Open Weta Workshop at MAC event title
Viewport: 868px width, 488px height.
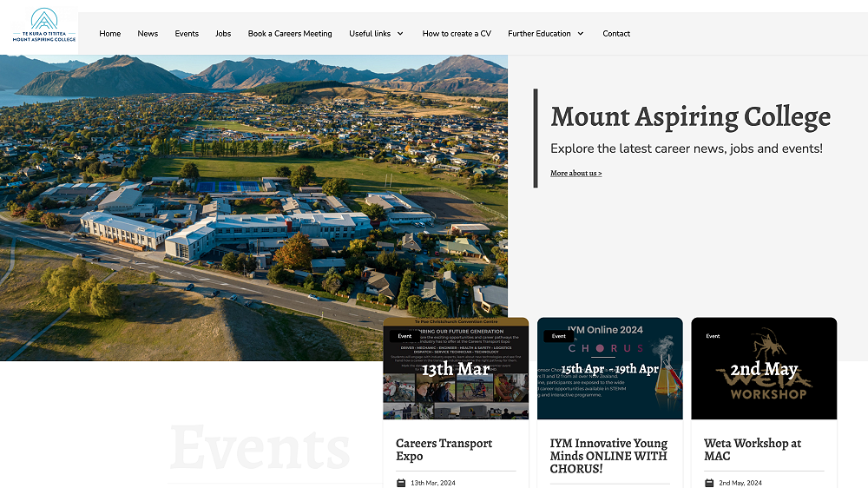coord(752,450)
